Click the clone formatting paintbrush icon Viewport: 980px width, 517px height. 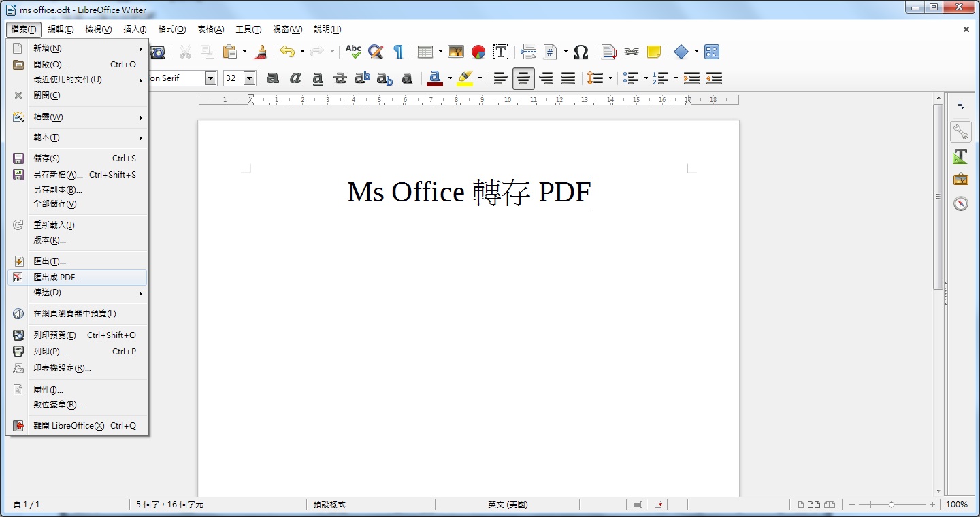[x=261, y=52]
